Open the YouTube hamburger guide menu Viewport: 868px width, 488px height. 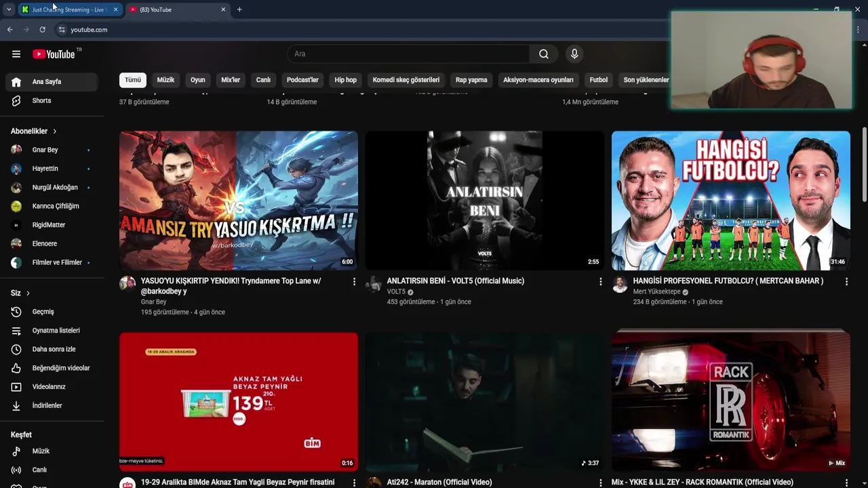tap(16, 54)
